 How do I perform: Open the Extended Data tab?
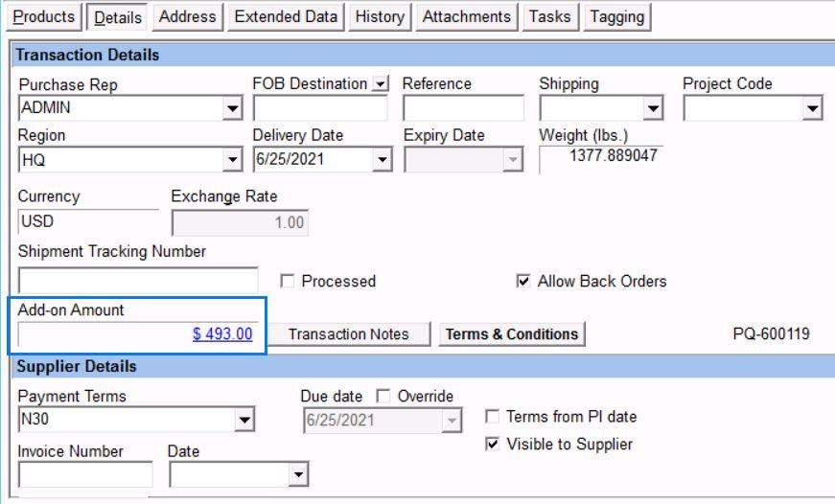tap(286, 17)
